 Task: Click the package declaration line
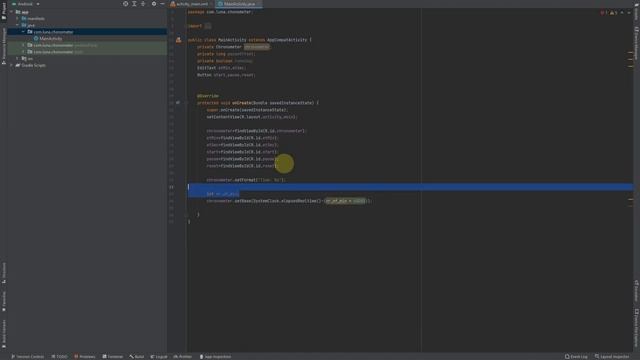click(x=220, y=12)
